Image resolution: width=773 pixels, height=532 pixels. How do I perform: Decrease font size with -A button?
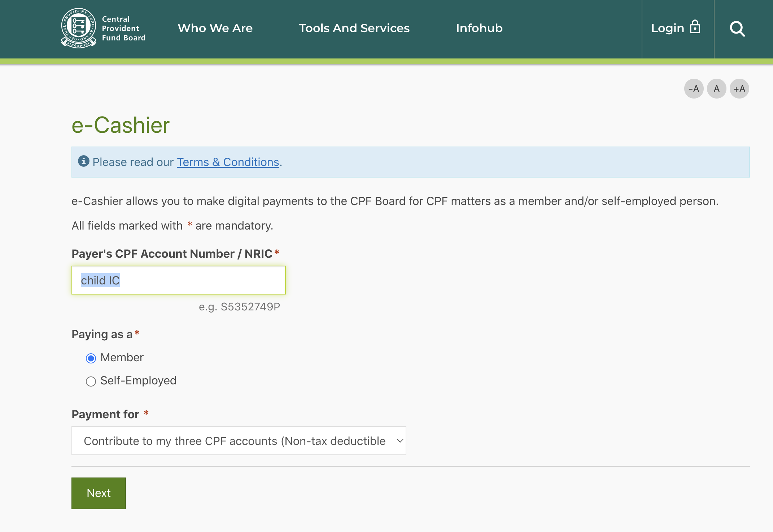pyautogui.click(x=694, y=89)
